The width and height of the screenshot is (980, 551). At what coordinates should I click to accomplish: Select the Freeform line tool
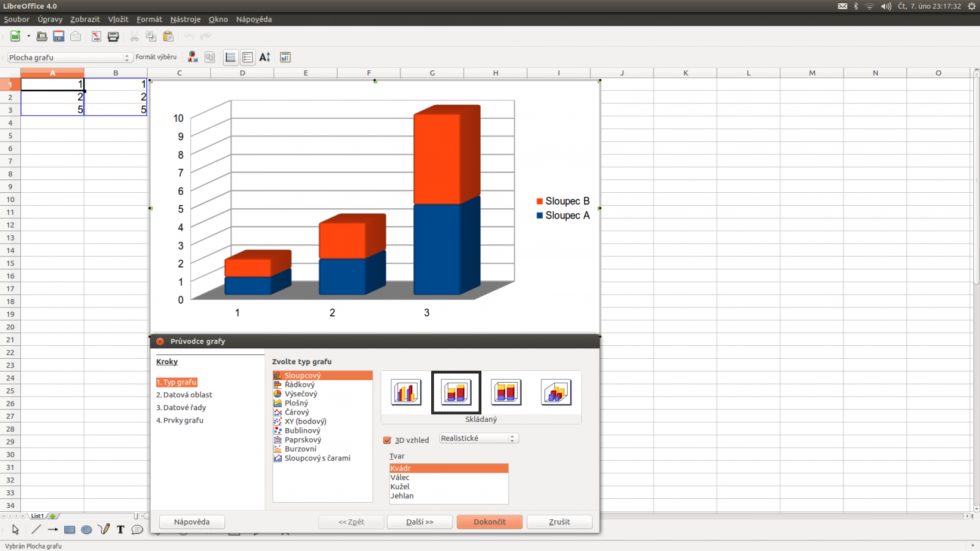104,530
